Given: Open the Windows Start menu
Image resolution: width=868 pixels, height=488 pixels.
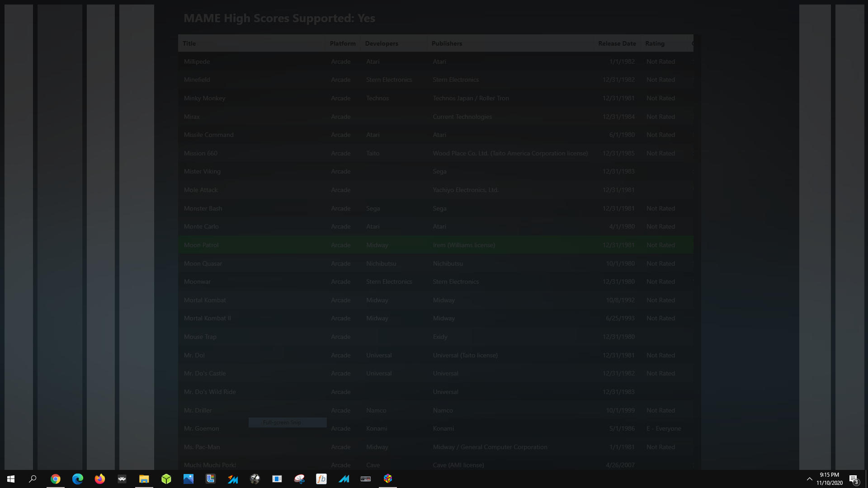Looking at the screenshot, I should point(11,479).
